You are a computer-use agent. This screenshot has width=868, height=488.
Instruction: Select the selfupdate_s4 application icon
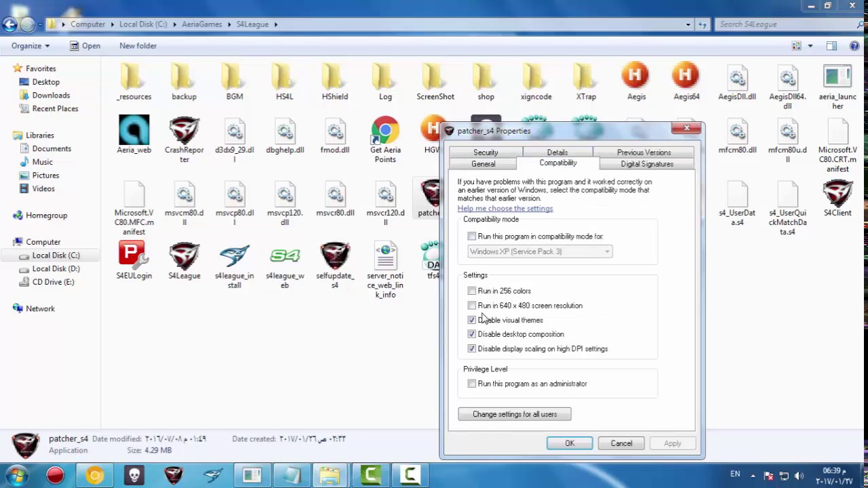[x=335, y=256]
